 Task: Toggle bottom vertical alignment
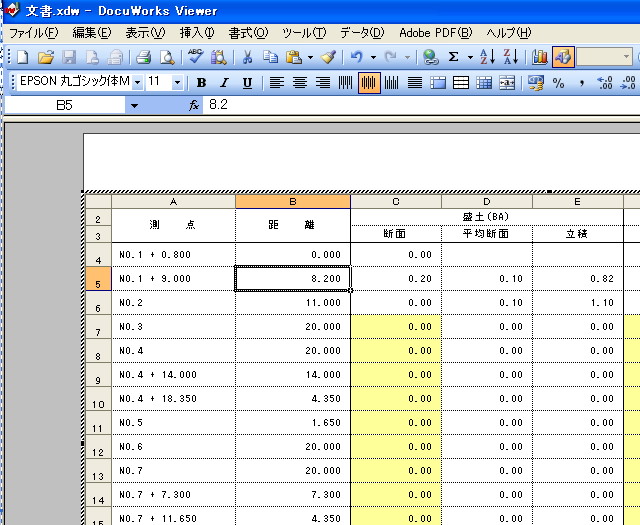click(391, 83)
